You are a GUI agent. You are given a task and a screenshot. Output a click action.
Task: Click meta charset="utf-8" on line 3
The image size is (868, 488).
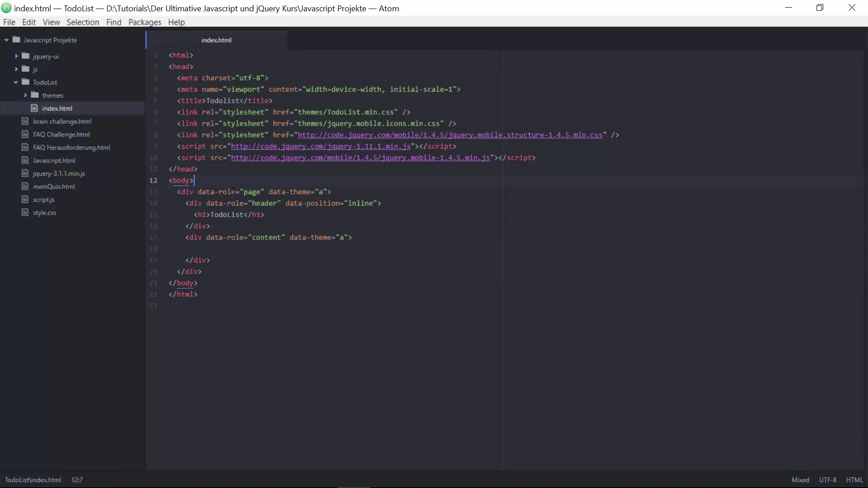(x=222, y=78)
